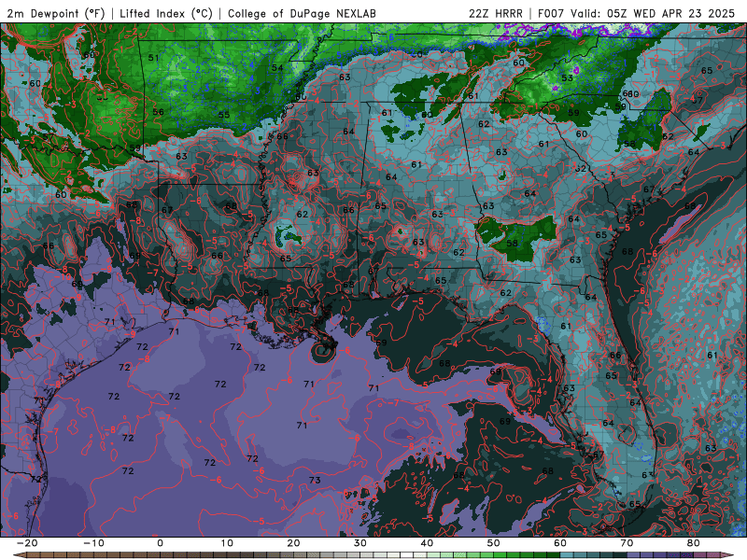Click the 73 dewpoint value in the Gulf
The height and width of the screenshot is (560, 747).
pos(315,480)
